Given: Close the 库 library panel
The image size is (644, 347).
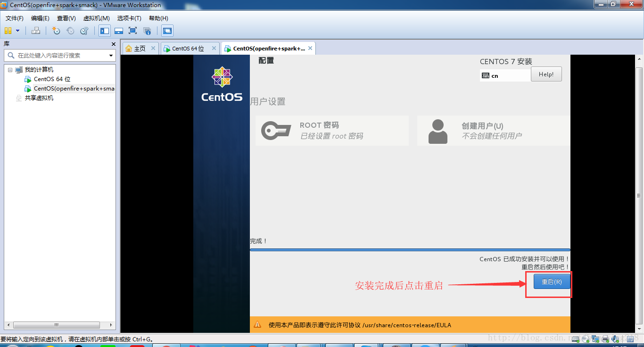Looking at the screenshot, I should (113, 44).
